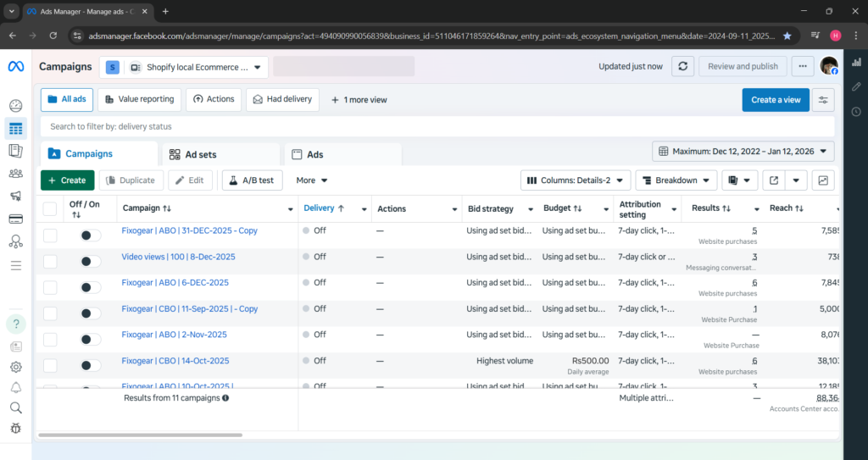Image resolution: width=868 pixels, height=460 pixels.
Task: Toggle on Video views 100 campaign switch
Action: [90, 257]
